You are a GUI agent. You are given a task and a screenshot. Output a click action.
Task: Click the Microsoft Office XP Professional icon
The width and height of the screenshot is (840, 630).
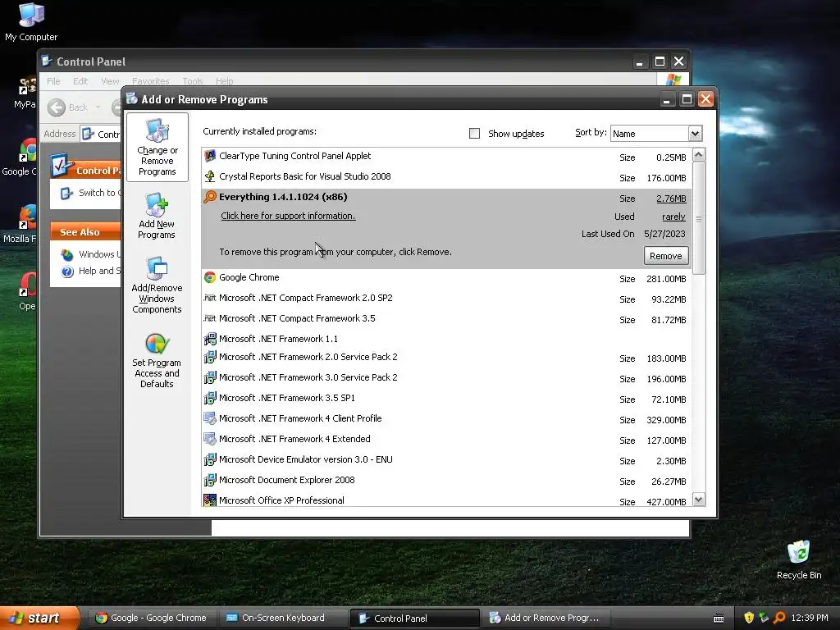pos(210,500)
